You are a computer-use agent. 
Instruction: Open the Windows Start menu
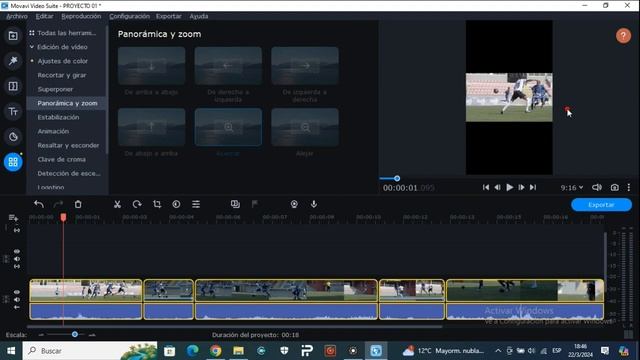click(11, 351)
